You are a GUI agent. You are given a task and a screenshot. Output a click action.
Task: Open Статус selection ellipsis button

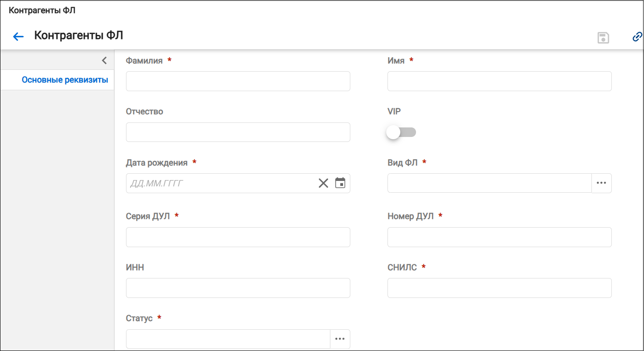point(340,339)
